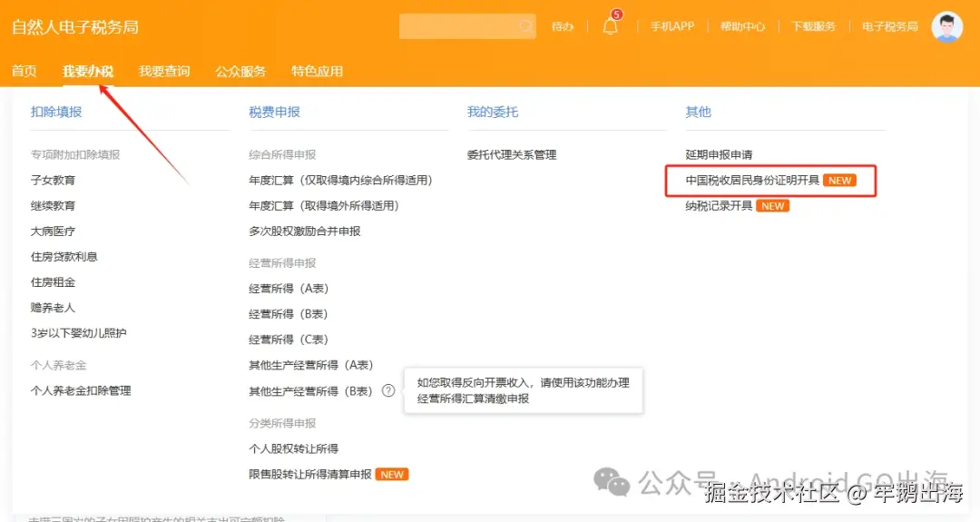Open 中国税收居民身份证明开具
Viewport: 980px width, 522px height.
click(752, 180)
